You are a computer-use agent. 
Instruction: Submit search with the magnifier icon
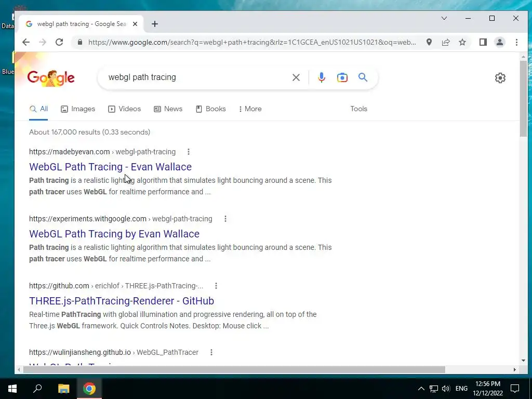click(363, 77)
